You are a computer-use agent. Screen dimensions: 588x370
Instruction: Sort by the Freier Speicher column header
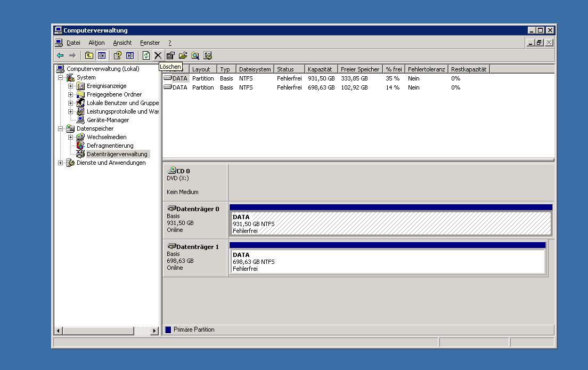click(x=360, y=69)
